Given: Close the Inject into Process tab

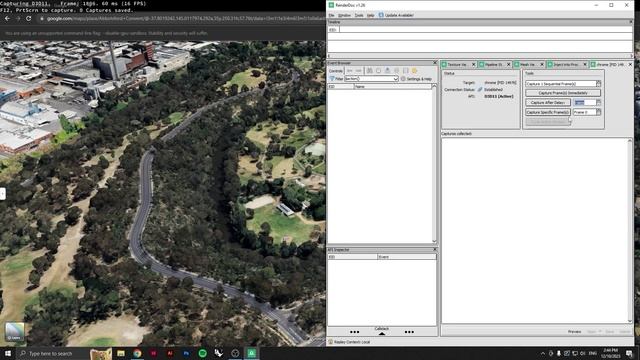Looking at the screenshot, I should click(585, 64).
